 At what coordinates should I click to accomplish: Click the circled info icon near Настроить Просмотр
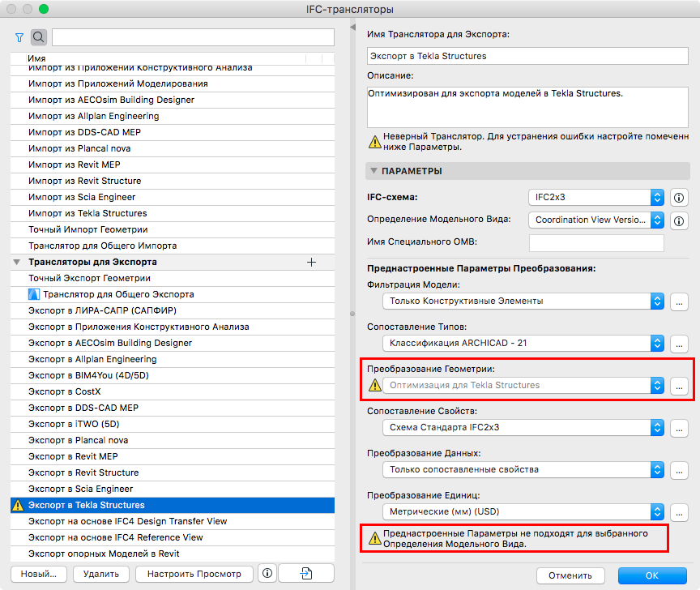point(267,573)
